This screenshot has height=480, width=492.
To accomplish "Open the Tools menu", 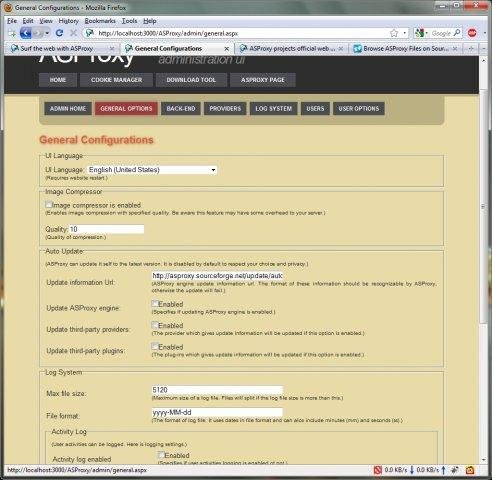I will tap(129, 21).
